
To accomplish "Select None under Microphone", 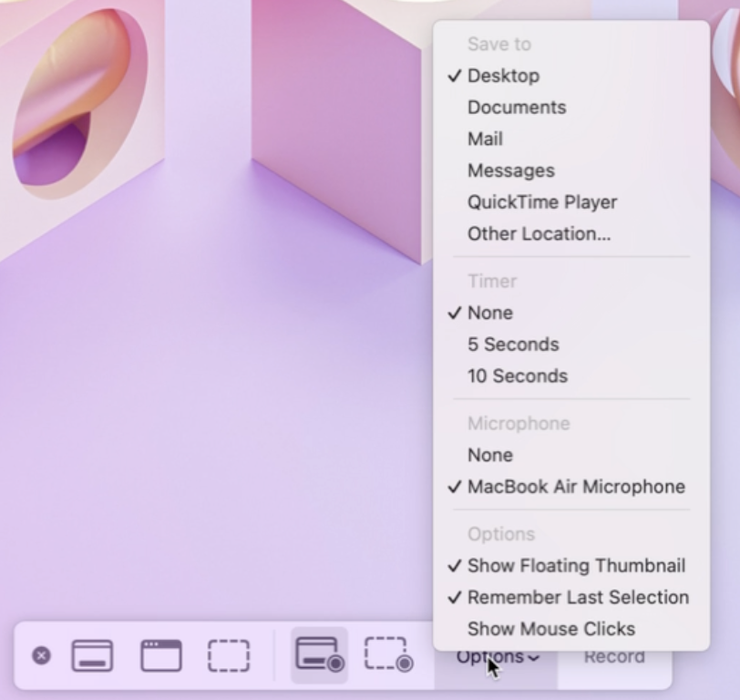I will point(489,455).
